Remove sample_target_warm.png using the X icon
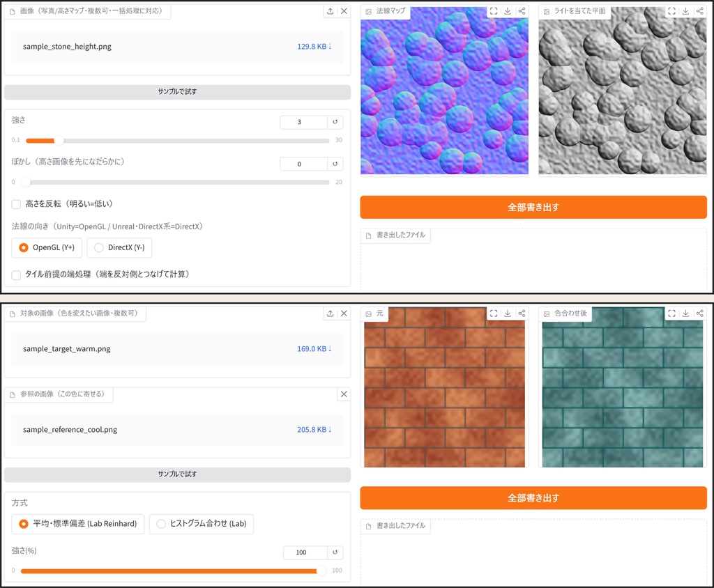The image size is (714, 588). (344, 314)
